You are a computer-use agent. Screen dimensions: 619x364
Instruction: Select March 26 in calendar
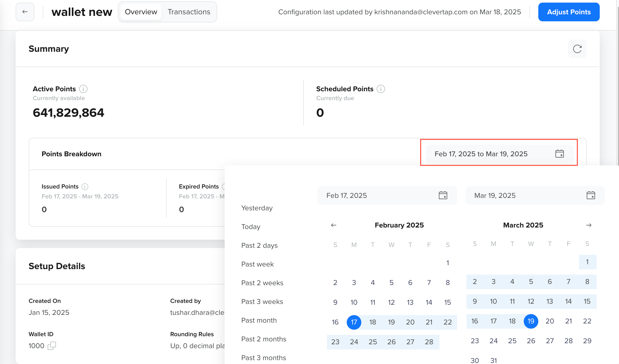click(x=531, y=341)
